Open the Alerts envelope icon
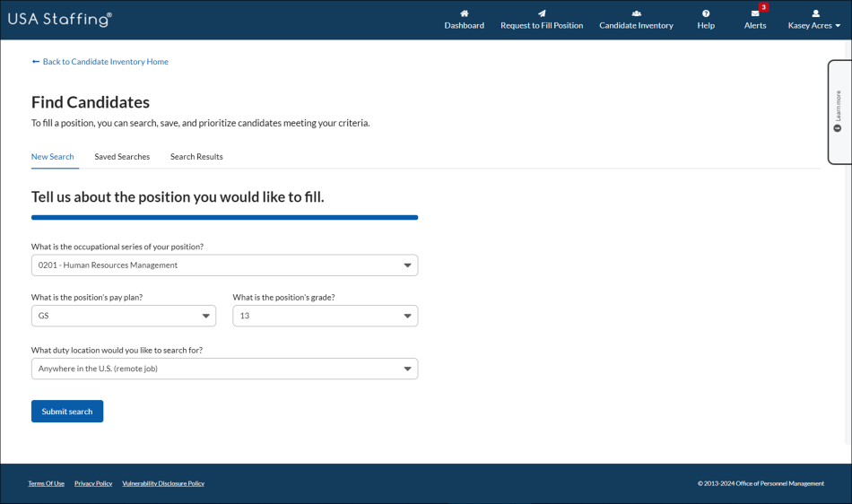The image size is (852, 504). [755, 13]
